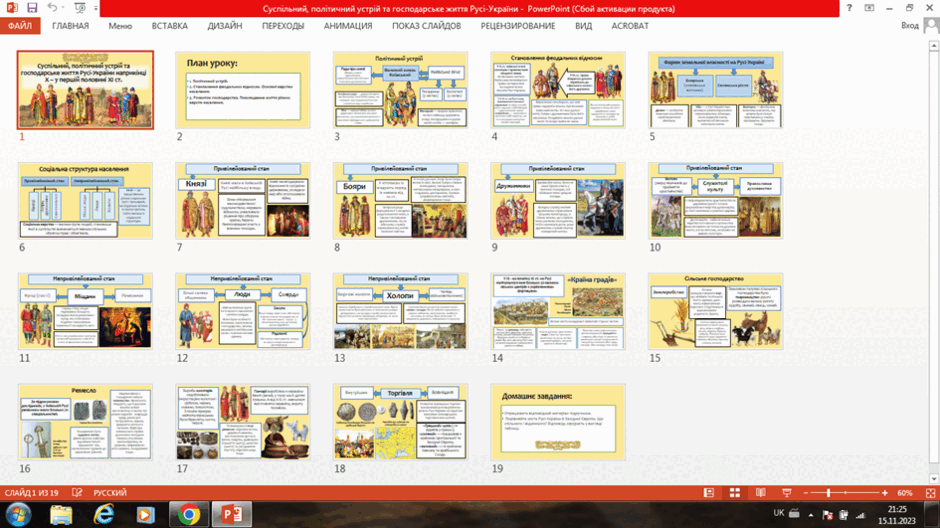Save the presentation using the floppy disk icon
940x528 pixels.
click(32, 8)
